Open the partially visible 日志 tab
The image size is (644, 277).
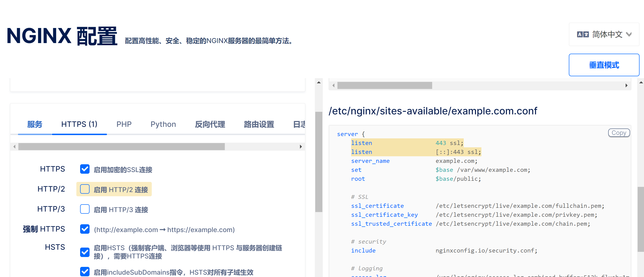tap(299, 124)
